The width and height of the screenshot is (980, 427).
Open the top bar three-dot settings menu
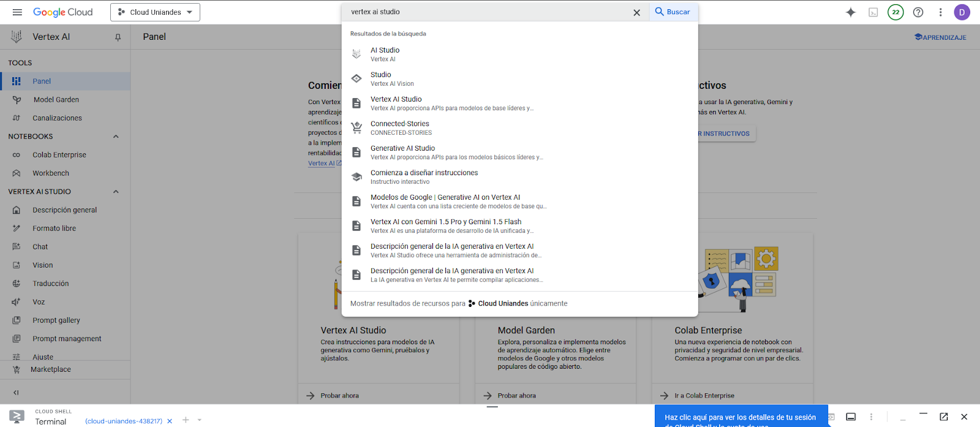[940, 12]
